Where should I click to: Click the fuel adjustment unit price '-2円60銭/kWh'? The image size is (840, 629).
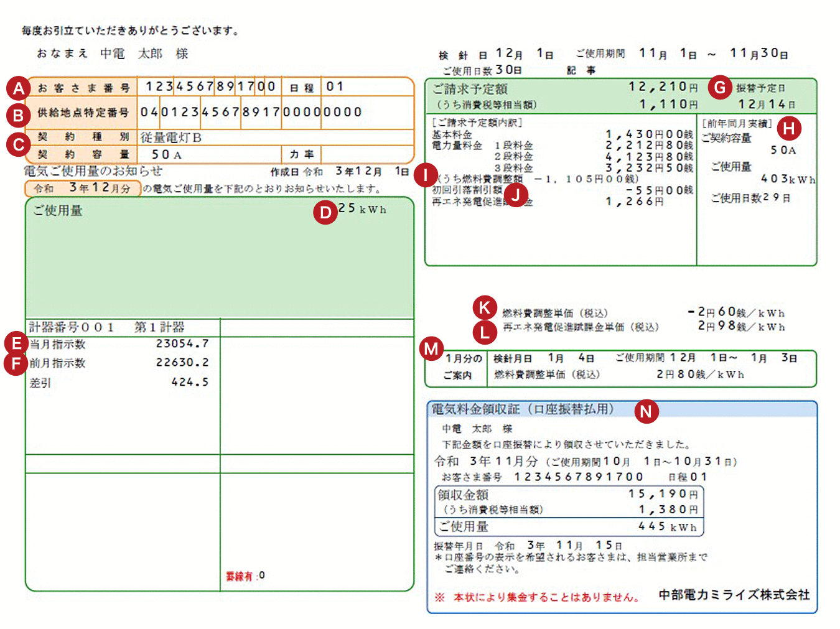[x=736, y=312]
